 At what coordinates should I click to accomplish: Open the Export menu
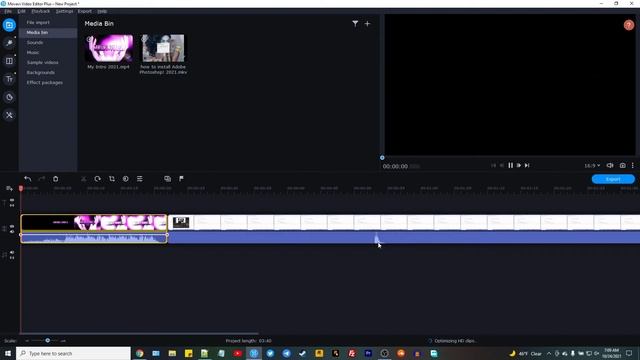(x=84, y=11)
